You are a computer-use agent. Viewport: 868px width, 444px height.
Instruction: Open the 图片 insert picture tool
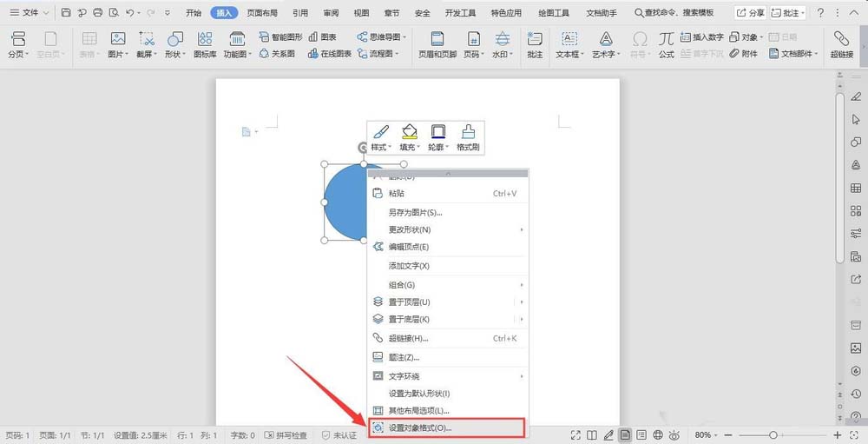click(x=117, y=44)
